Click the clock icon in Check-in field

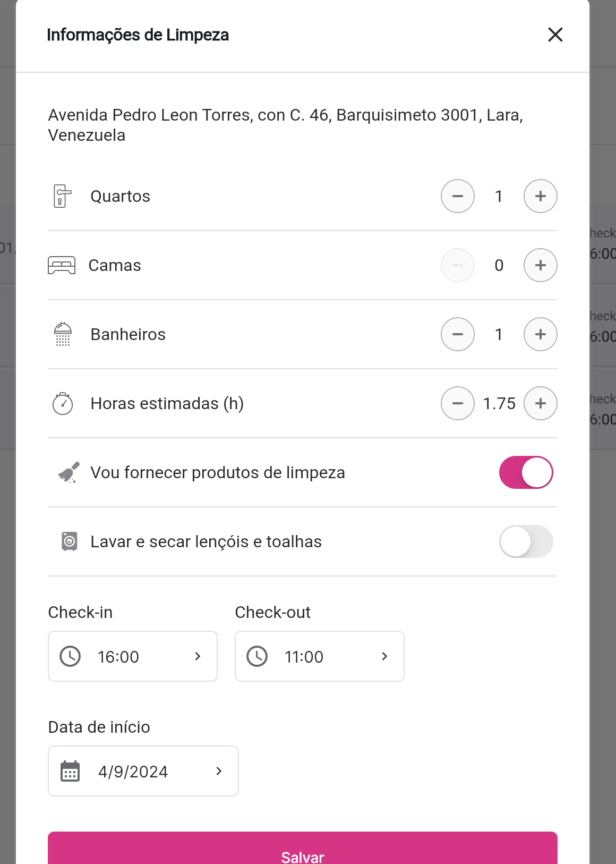coord(70,656)
